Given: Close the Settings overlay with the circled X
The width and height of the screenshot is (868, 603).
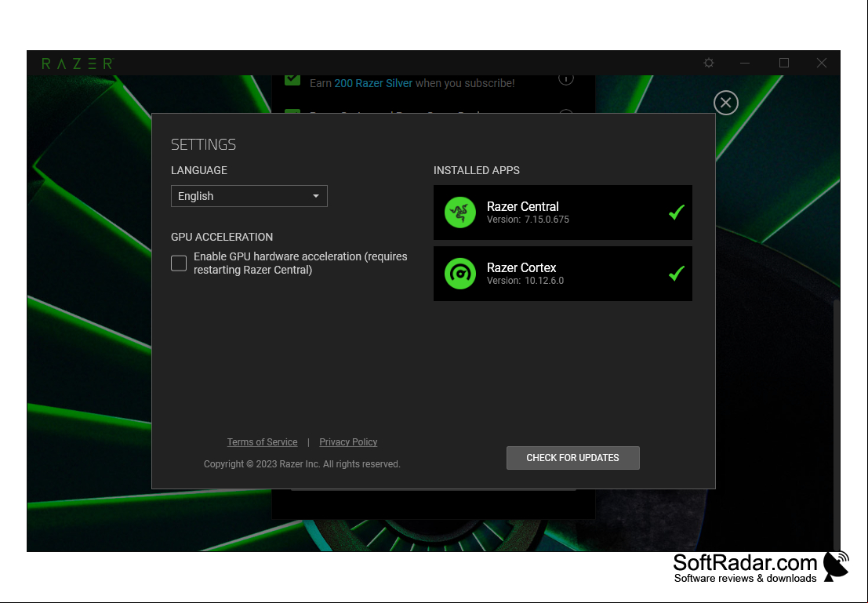Looking at the screenshot, I should coord(726,103).
